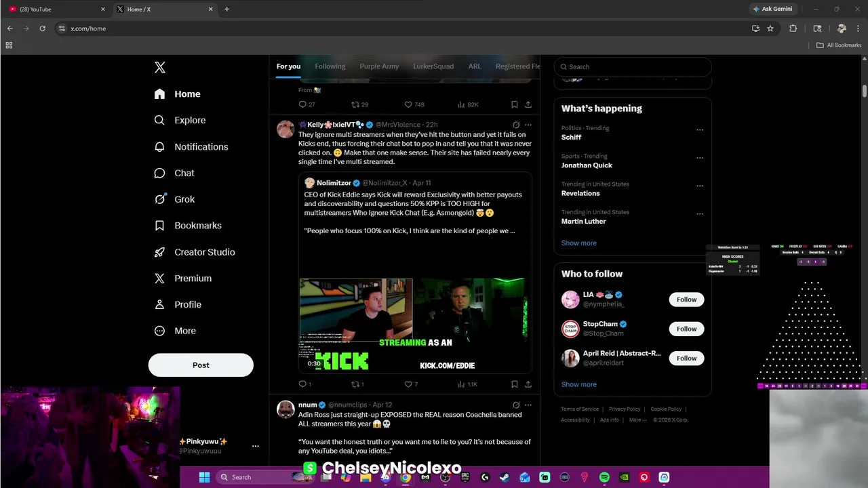Play the Kick video thumbnail in quoted post
The image size is (868, 488).
click(414, 325)
